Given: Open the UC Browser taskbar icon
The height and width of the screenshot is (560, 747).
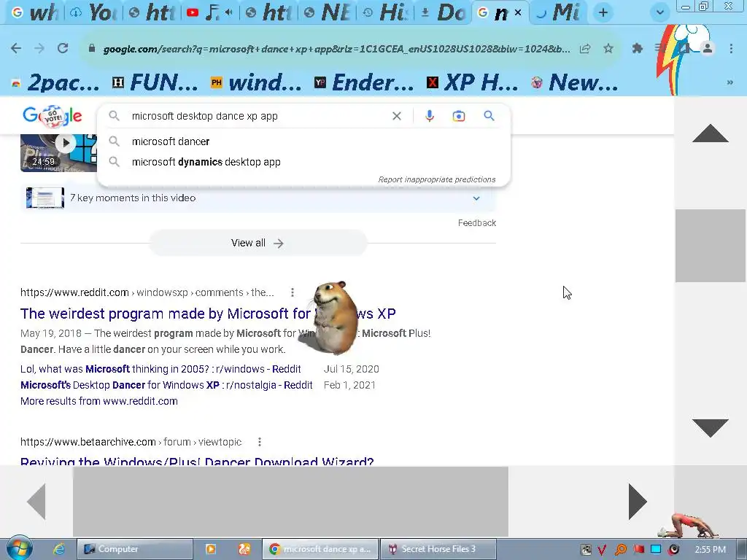Looking at the screenshot, I should tap(244, 549).
